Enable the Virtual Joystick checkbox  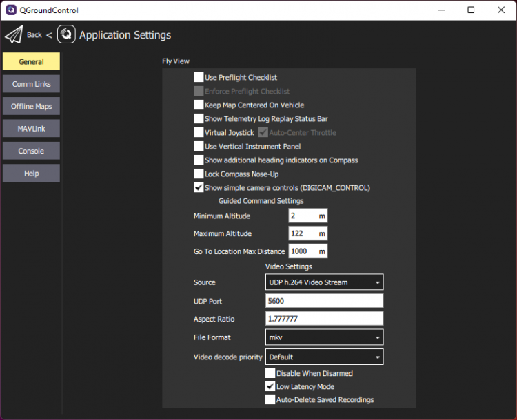[x=199, y=133]
